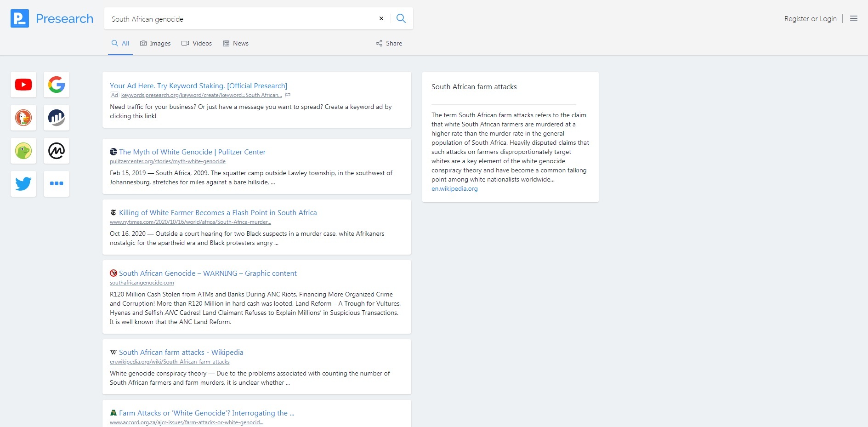Click the Accord result favicon

click(113, 413)
